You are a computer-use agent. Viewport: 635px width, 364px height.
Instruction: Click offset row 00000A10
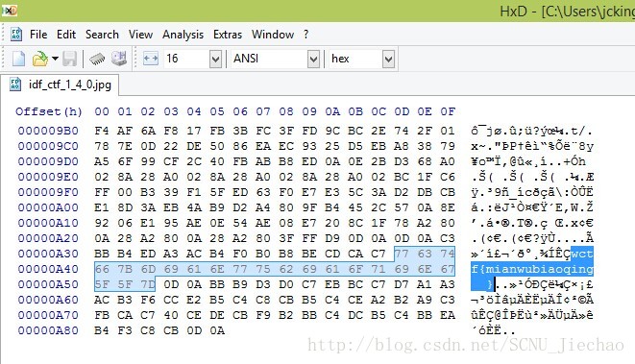tap(48, 223)
